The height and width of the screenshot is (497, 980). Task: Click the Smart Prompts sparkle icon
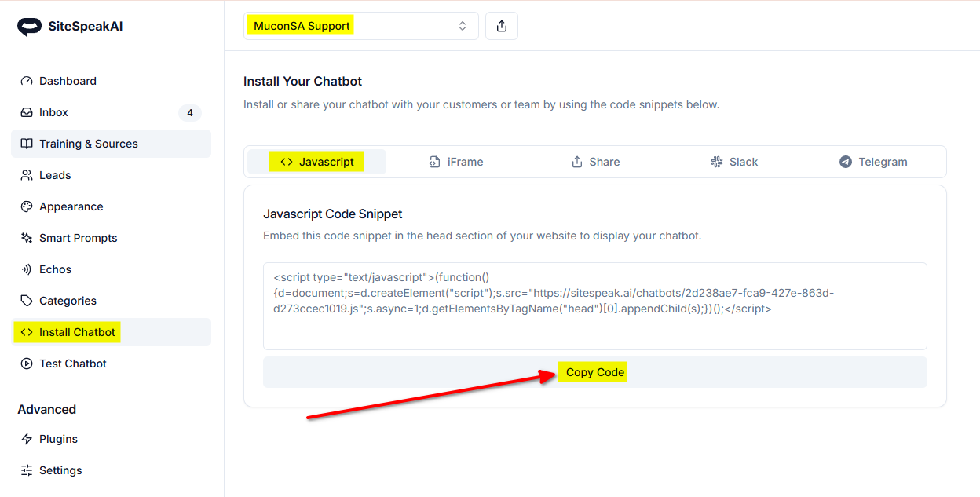tap(27, 238)
